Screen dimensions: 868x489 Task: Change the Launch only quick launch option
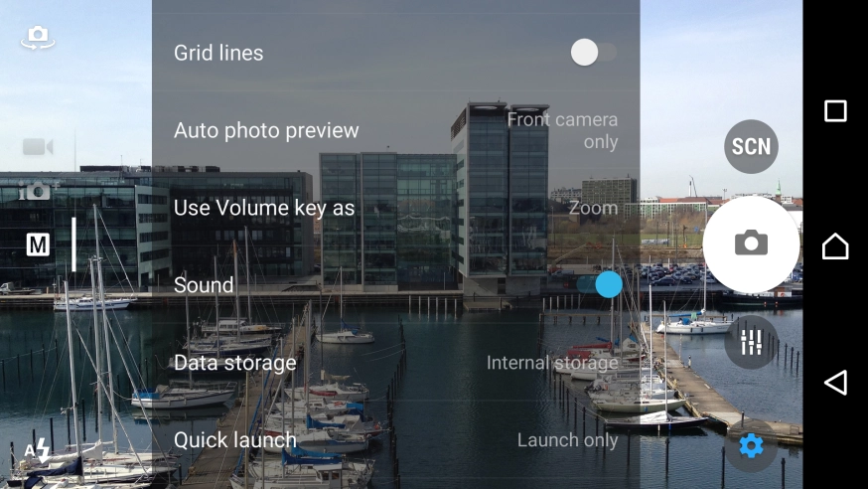pyautogui.click(x=567, y=440)
